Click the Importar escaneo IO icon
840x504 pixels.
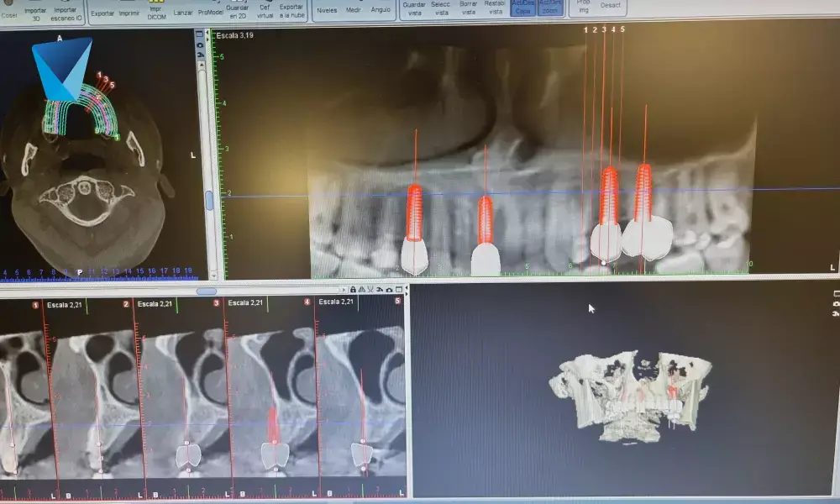point(66,10)
